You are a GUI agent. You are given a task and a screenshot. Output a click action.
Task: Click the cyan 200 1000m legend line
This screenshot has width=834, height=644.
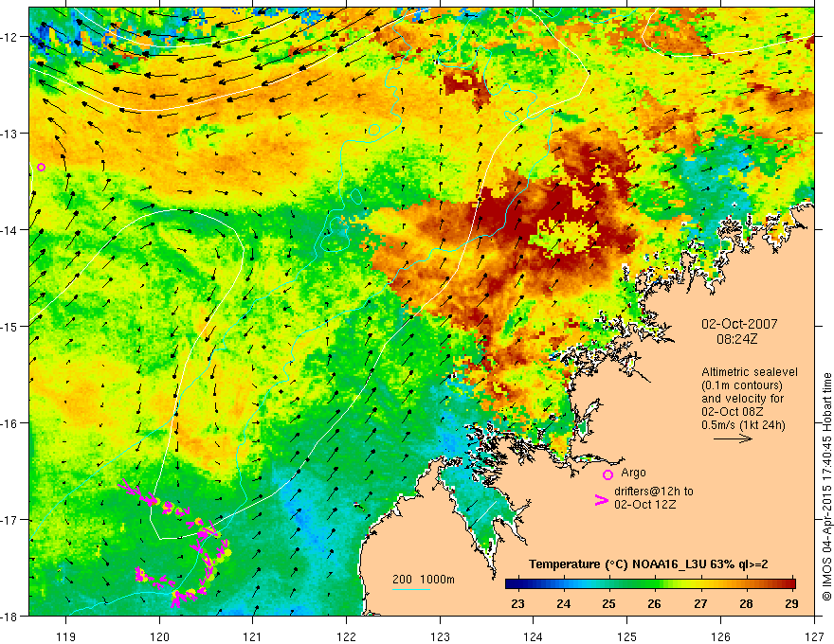pyautogui.click(x=411, y=589)
